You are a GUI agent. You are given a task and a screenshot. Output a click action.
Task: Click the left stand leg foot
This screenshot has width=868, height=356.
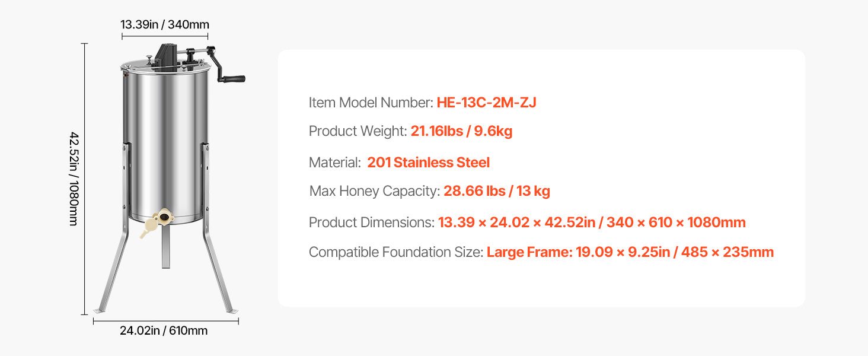[x=99, y=310]
